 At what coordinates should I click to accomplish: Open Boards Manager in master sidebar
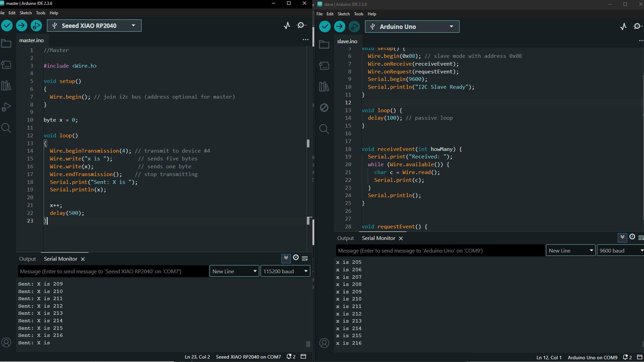[6, 65]
